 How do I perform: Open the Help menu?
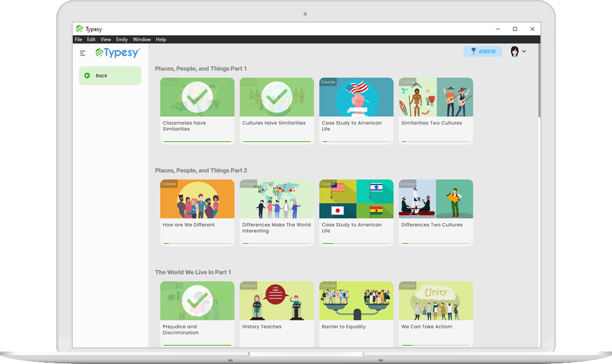(161, 39)
